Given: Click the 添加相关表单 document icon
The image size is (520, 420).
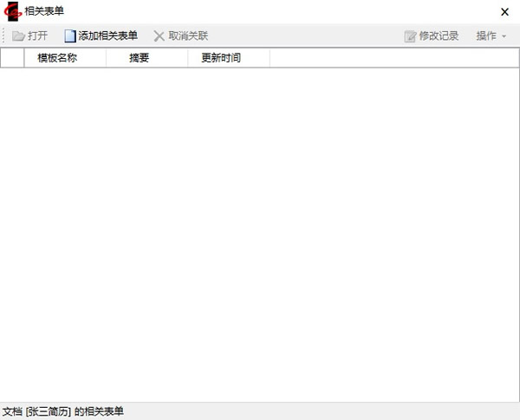Looking at the screenshot, I should tap(70, 36).
